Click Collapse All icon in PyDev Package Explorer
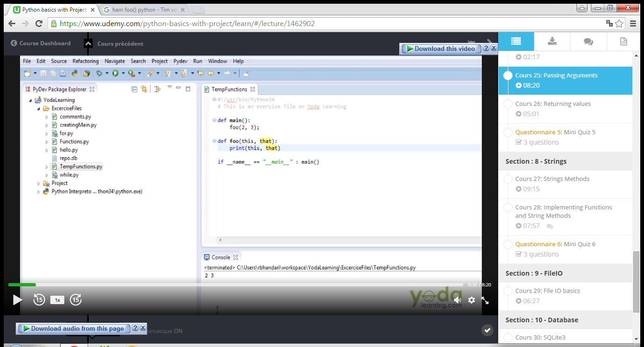The width and height of the screenshot is (644, 347). 135,89
